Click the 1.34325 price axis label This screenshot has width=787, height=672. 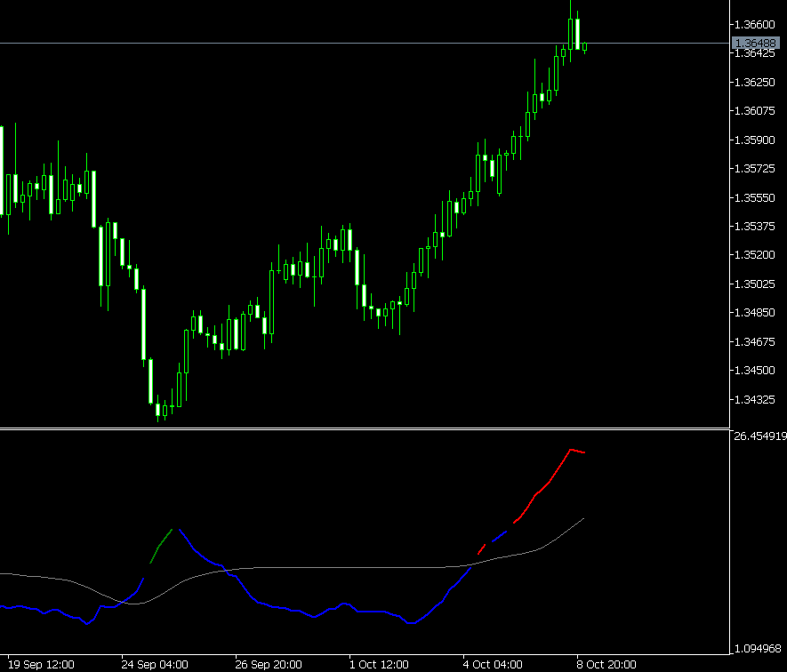[754, 399]
